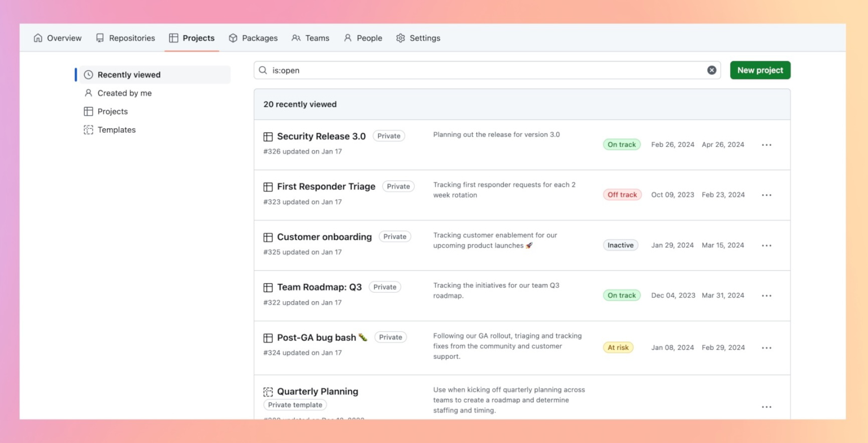Image resolution: width=868 pixels, height=443 pixels.
Task: Open the Security Release 3.0 project
Action: click(x=321, y=136)
